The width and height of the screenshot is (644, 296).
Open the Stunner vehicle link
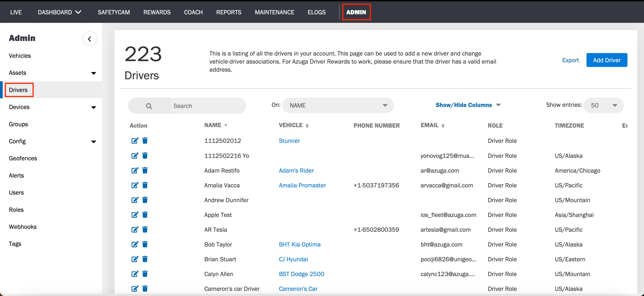pos(289,141)
